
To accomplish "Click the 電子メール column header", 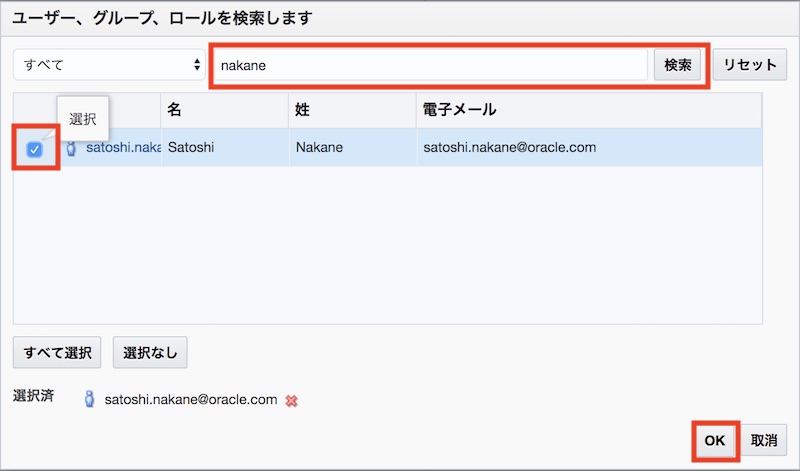I will (x=460, y=109).
